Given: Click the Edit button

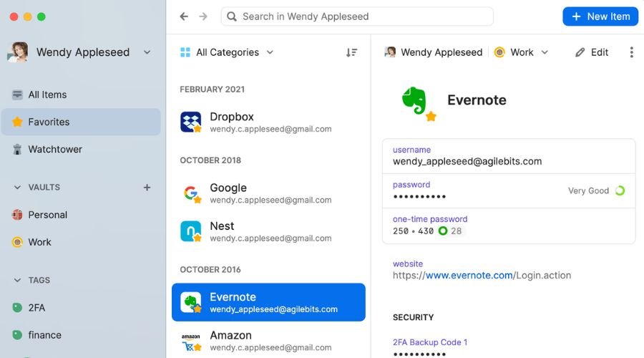Looking at the screenshot, I should pyautogui.click(x=592, y=52).
